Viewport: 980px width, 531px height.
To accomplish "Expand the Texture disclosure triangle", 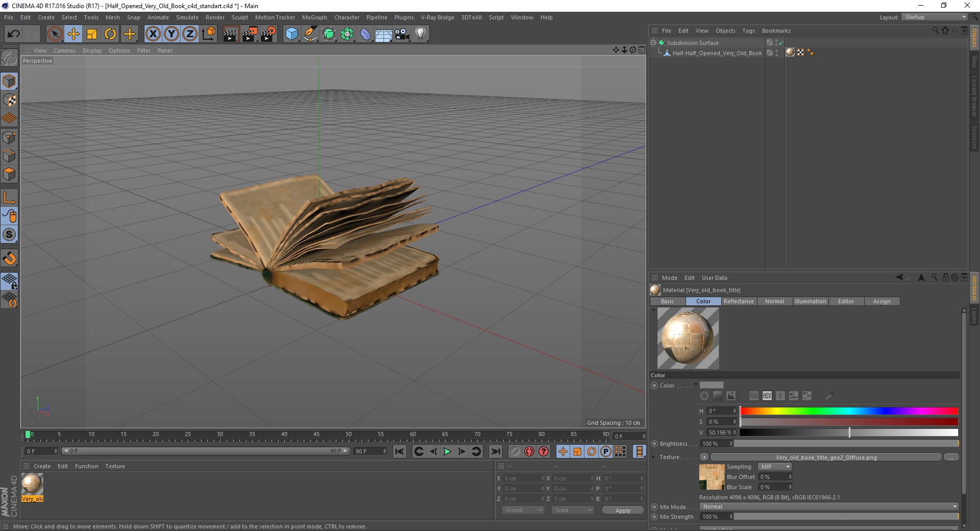I will [653, 457].
